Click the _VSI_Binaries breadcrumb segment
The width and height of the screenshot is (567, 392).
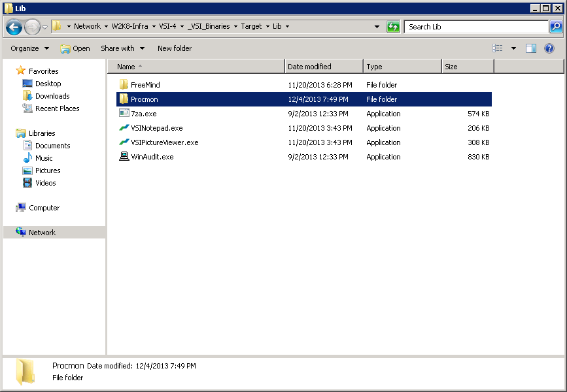coord(209,26)
